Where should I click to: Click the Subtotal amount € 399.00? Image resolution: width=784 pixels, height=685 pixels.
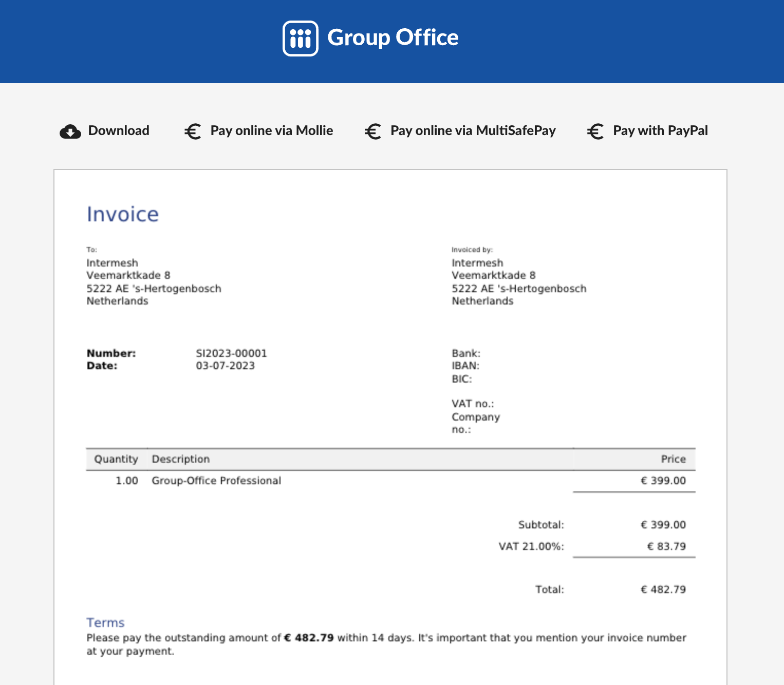coord(663,525)
